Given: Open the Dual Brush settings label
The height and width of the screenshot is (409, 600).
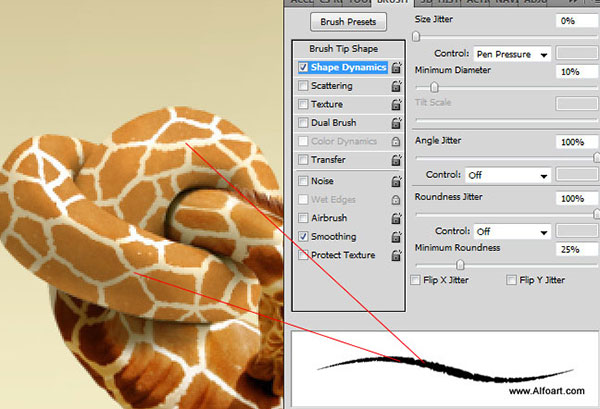Looking at the screenshot, I should pos(334,122).
